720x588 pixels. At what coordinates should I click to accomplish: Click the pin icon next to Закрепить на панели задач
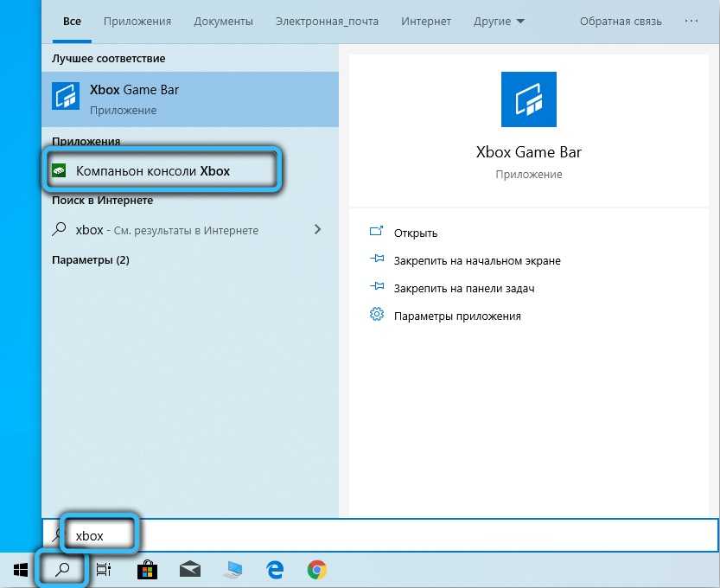point(377,287)
